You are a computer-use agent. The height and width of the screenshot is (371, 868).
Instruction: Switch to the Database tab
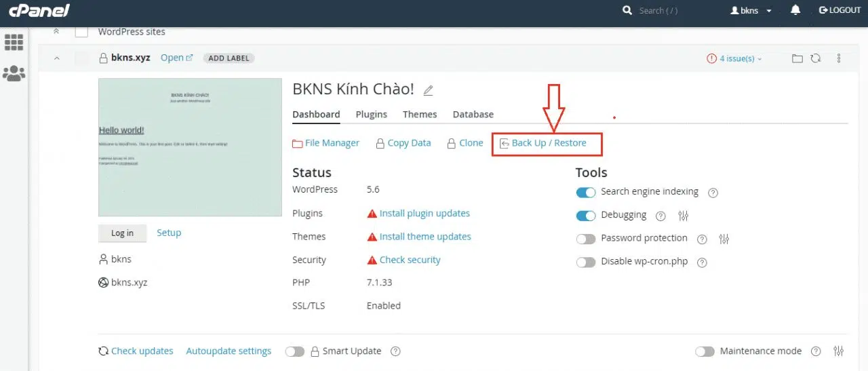473,115
